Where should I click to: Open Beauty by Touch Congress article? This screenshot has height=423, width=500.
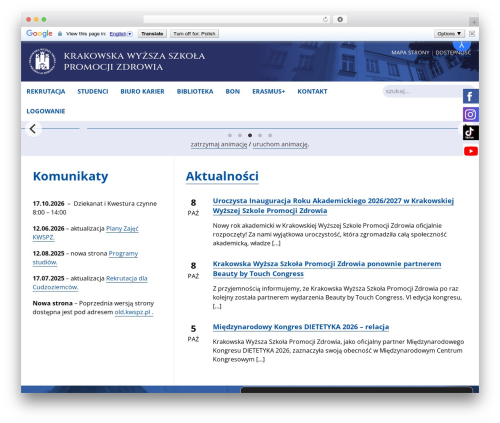(x=327, y=269)
